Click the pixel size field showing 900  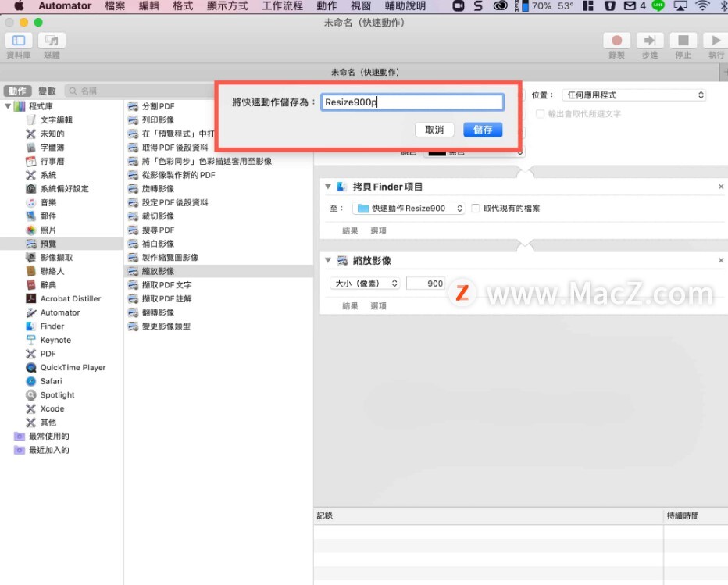click(426, 284)
